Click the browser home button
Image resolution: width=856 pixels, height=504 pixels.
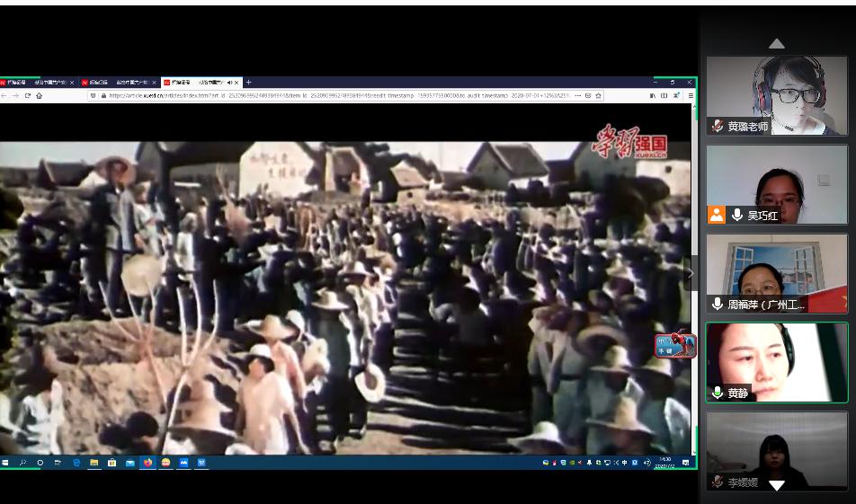(39, 95)
